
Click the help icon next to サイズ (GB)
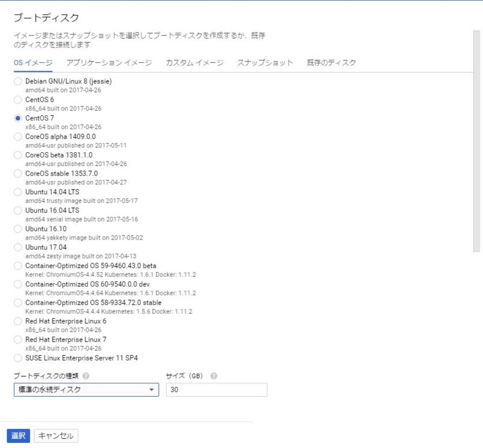click(214, 376)
